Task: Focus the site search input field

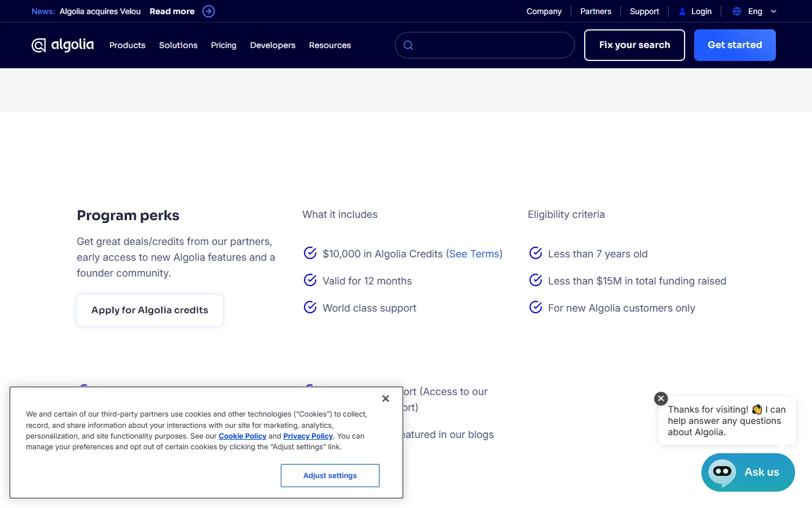Action: click(x=485, y=45)
